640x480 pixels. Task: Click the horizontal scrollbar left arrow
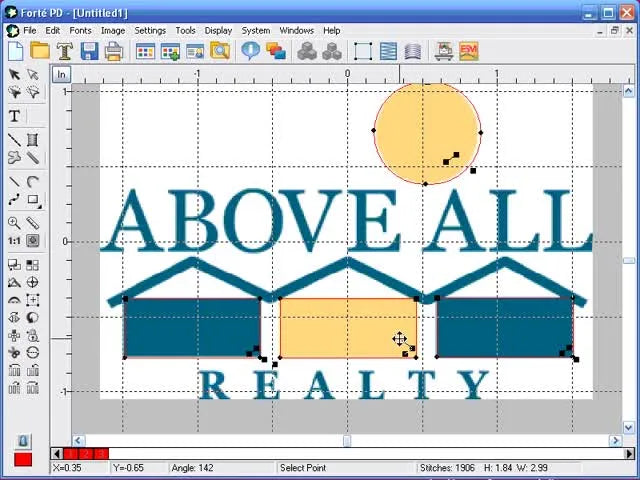[x=78, y=440]
